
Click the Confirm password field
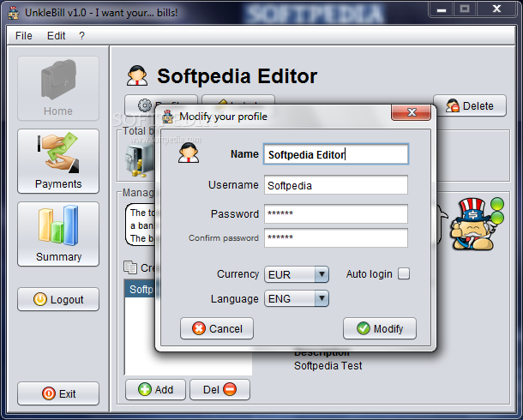point(336,237)
